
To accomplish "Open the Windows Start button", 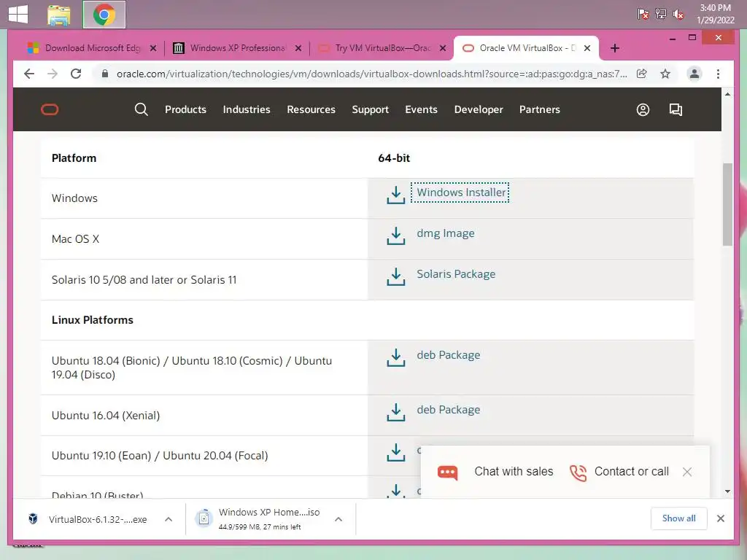I will 18,15.
